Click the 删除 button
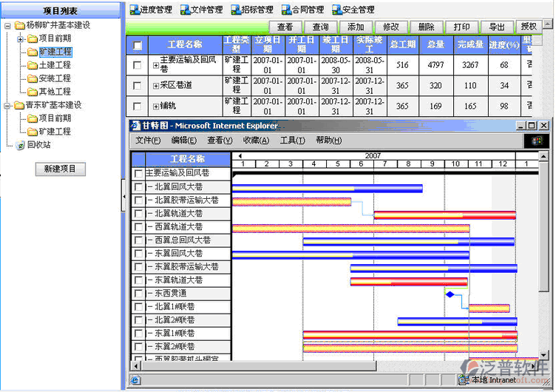Viewport: 556px width, 392px height. tap(427, 27)
